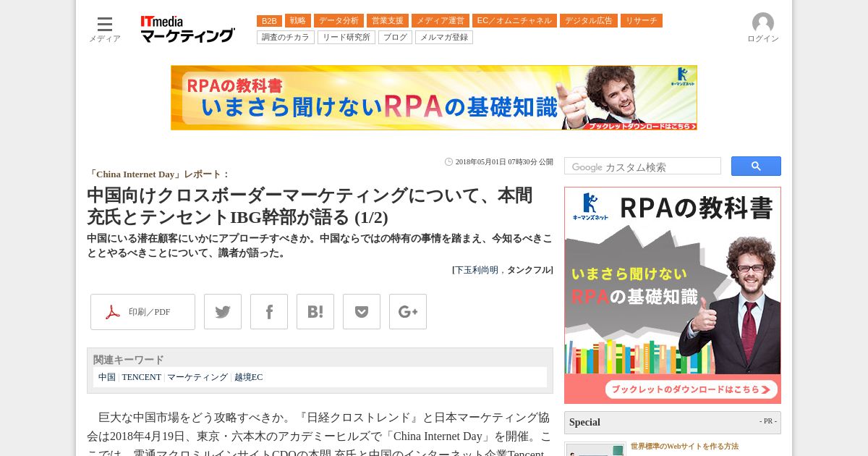Screen dimensions: 868x456
Task: Click ブックレットのダウンロードはこちら sidebar button
Action: (x=692, y=389)
